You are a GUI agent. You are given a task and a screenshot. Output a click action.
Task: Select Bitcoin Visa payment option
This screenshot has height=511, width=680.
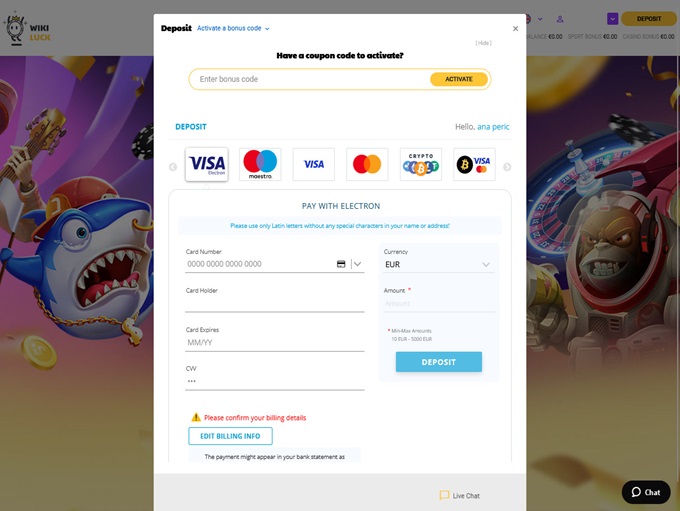pyautogui.click(x=474, y=164)
